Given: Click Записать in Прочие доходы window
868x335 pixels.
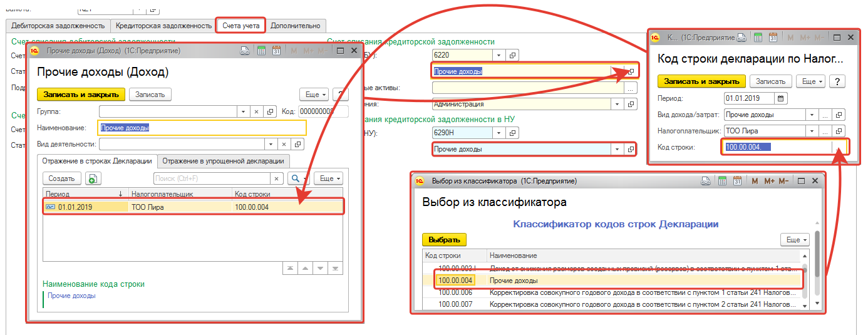Looking at the screenshot, I should (150, 95).
